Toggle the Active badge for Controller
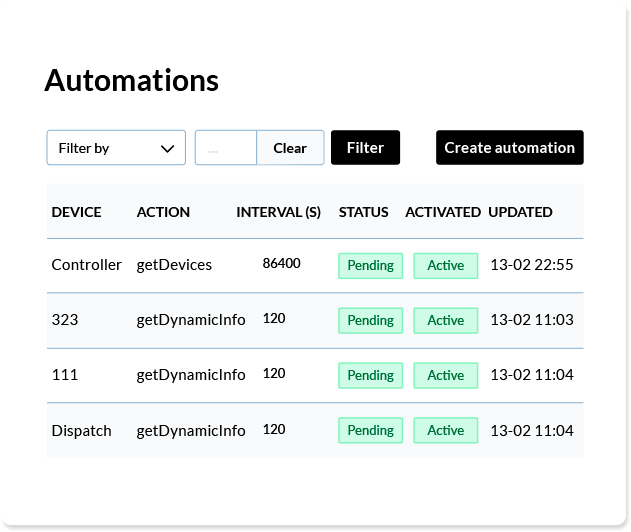Screen dimensions: 631x532 [446, 266]
